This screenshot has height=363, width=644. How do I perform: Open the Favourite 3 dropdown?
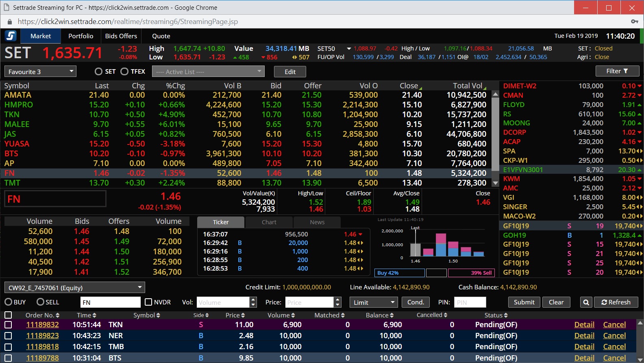pyautogui.click(x=40, y=72)
